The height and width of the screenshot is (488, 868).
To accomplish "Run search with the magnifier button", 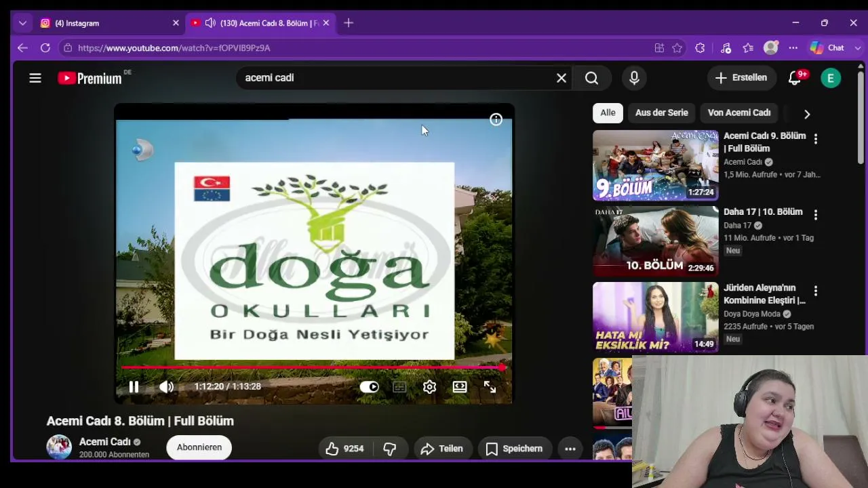I will point(591,78).
